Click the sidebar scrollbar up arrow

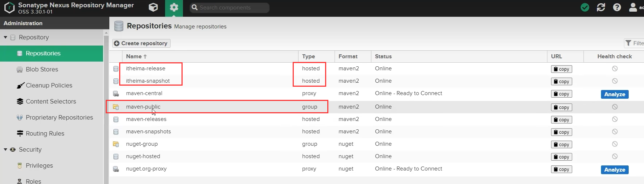(106, 33)
